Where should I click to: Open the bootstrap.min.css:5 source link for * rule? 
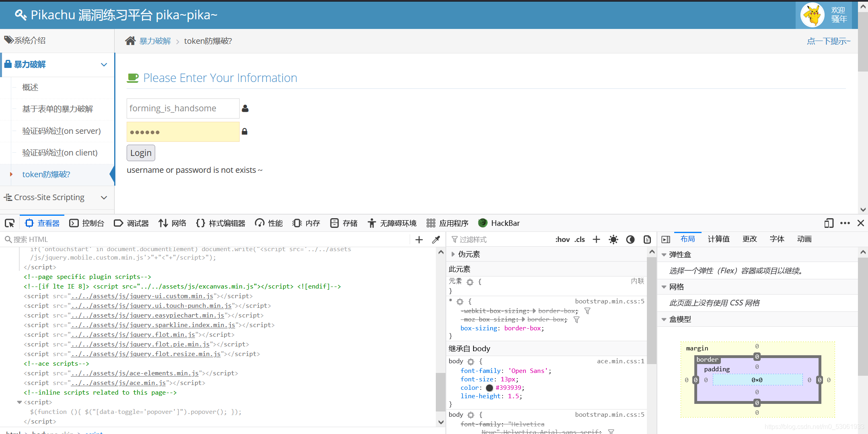pos(609,301)
